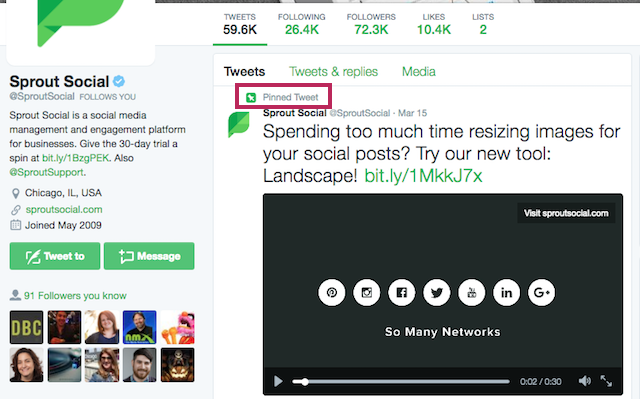Click the Tweet to button
Screen dimensions: 640x399
click(x=55, y=256)
